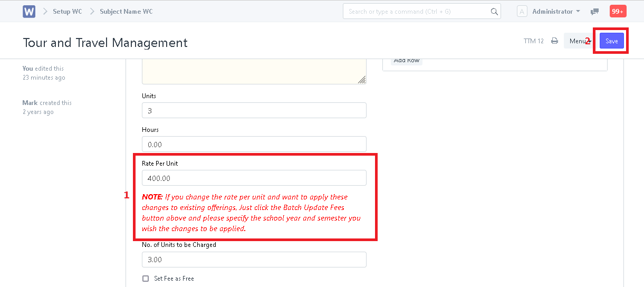The image size is (644, 287).
Task: Click the printer icon
Action: (554, 41)
